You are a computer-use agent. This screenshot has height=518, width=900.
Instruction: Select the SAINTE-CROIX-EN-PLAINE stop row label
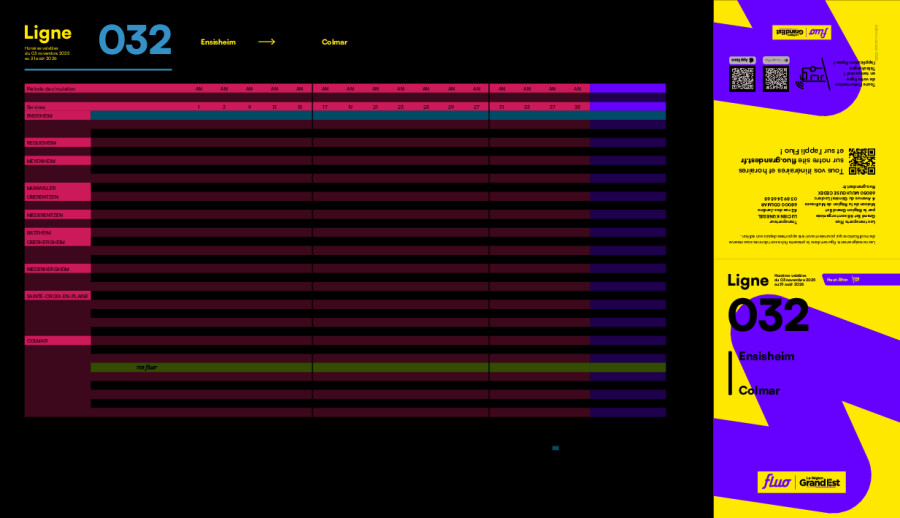point(57,296)
